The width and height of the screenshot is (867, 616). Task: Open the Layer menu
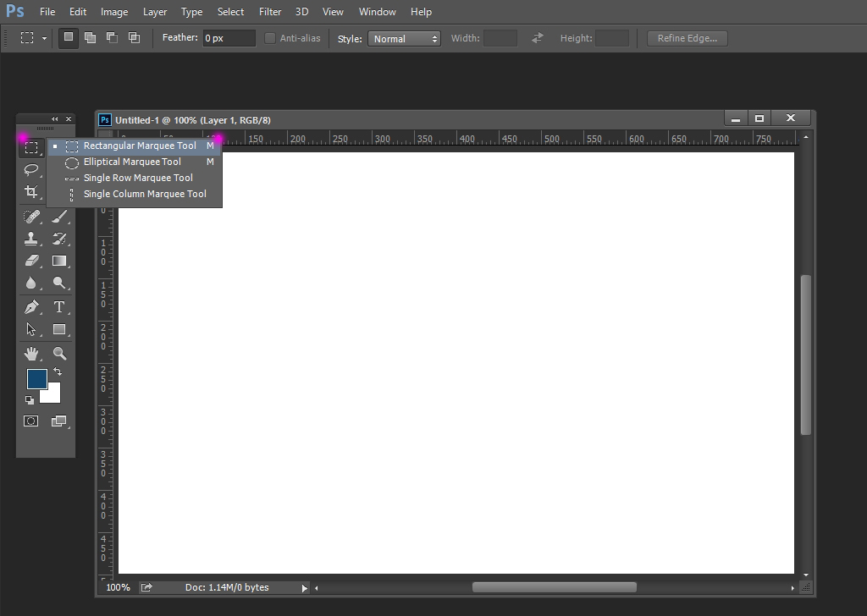click(x=155, y=12)
